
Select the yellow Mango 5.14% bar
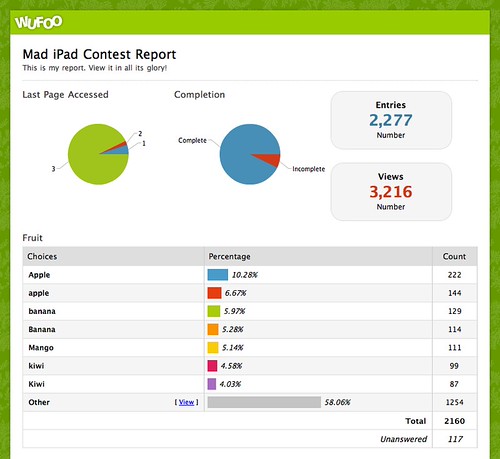[213, 348]
